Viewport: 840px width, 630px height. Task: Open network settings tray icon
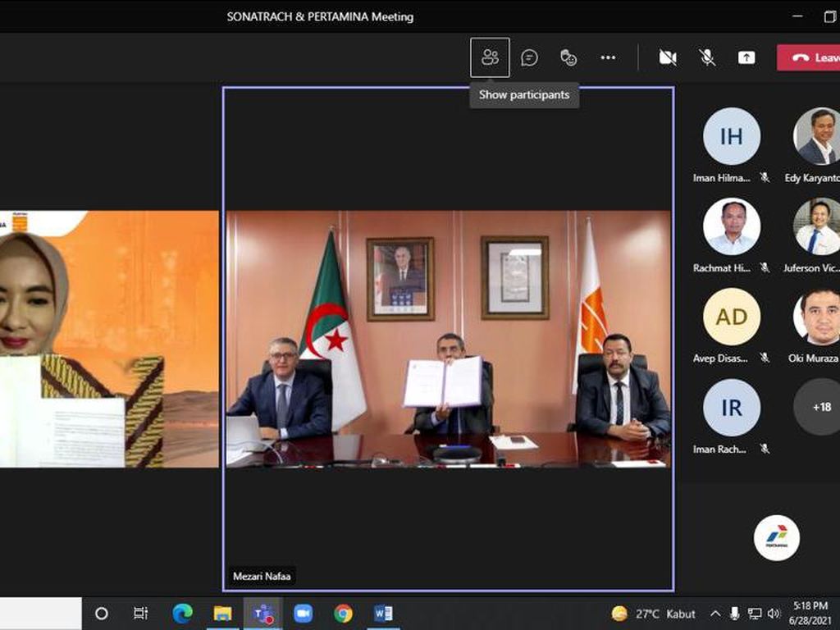pos(755,614)
